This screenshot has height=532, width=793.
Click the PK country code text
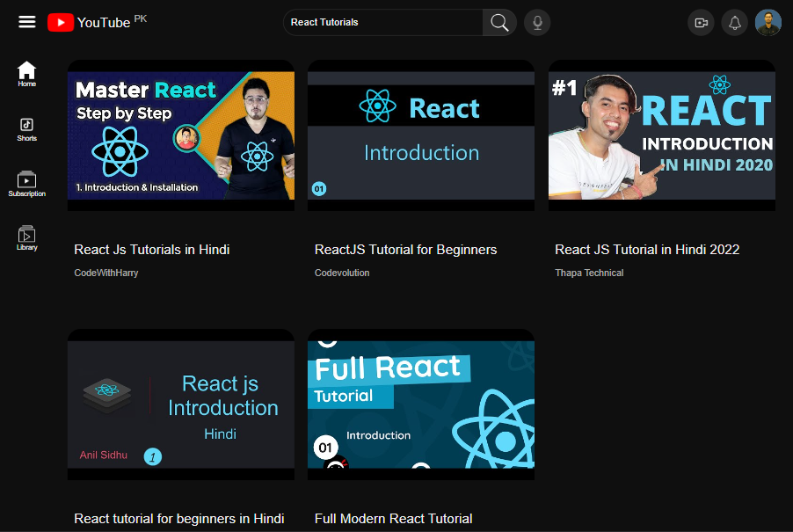140,18
